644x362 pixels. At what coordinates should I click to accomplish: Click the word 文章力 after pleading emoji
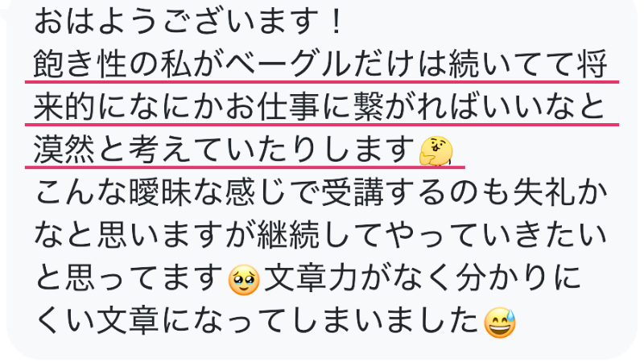click(312, 278)
